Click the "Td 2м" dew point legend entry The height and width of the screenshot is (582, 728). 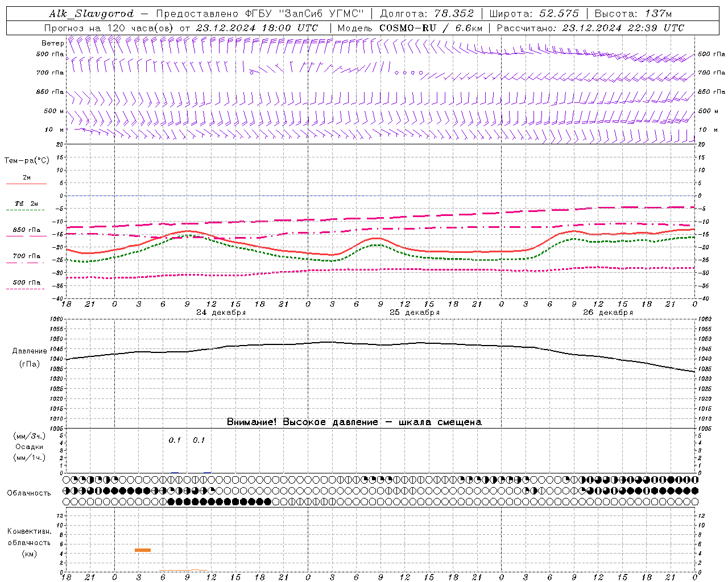26,203
